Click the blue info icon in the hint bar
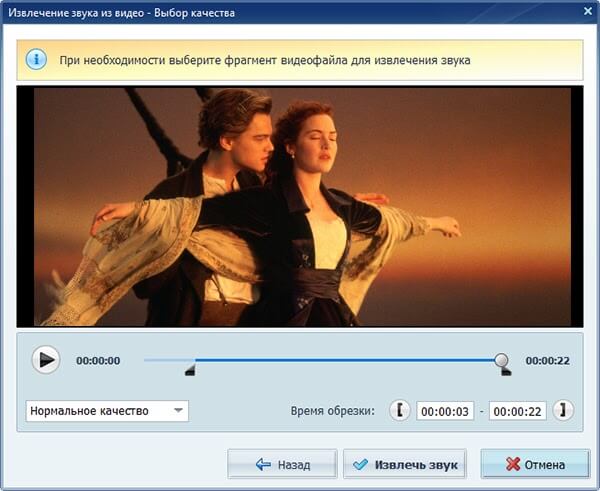The width and height of the screenshot is (600, 491). pyautogui.click(x=36, y=60)
